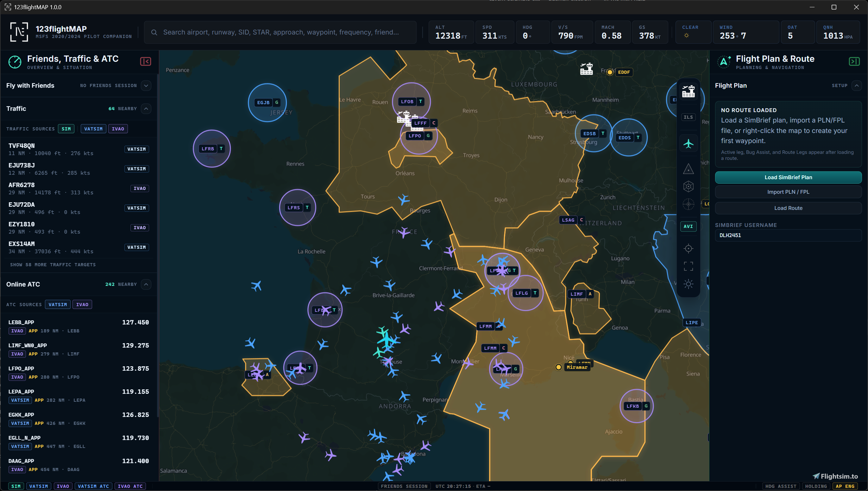Toggle VATSIM ATC in bottom status bar
The height and width of the screenshot is (491, 868).
(x=93, y=486)
